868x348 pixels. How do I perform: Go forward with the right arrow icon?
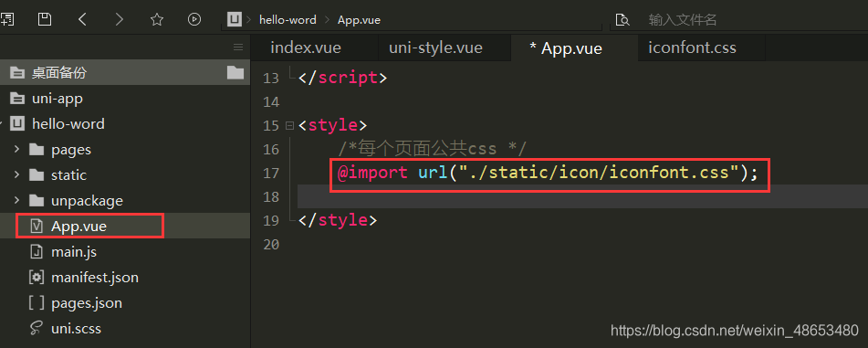point(119,20)
